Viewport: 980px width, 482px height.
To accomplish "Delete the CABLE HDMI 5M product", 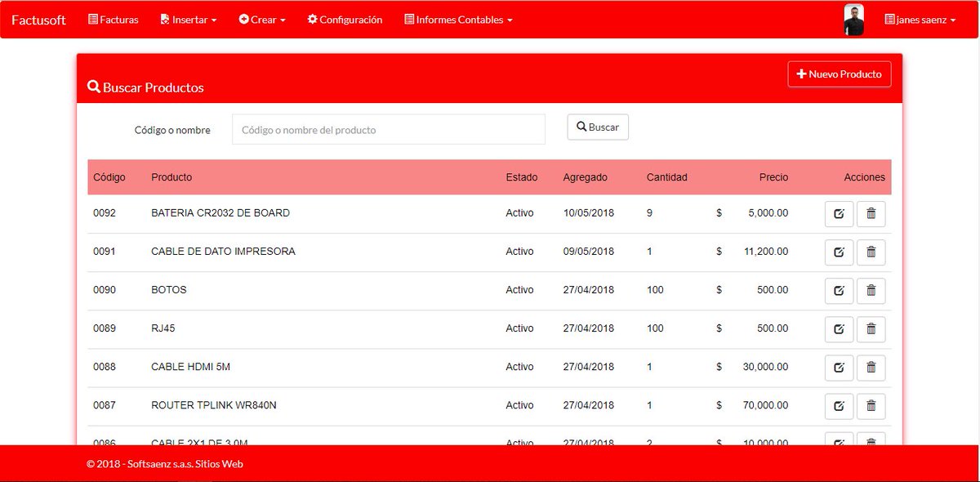I will [x=871, y=368].
